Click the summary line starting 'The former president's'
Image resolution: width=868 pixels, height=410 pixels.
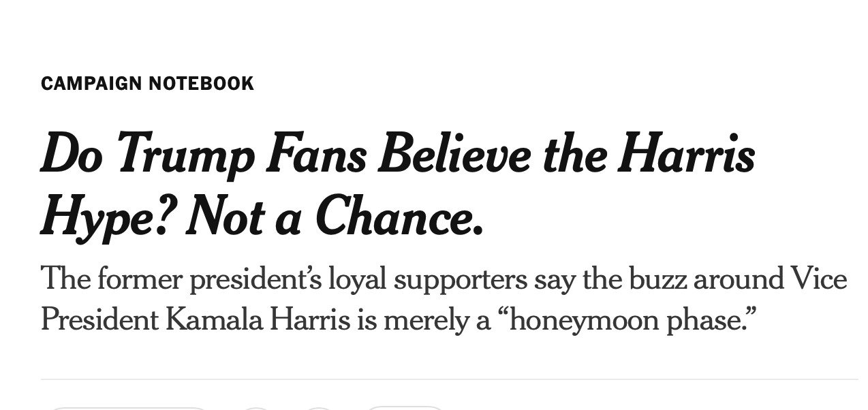click(444, 279)
